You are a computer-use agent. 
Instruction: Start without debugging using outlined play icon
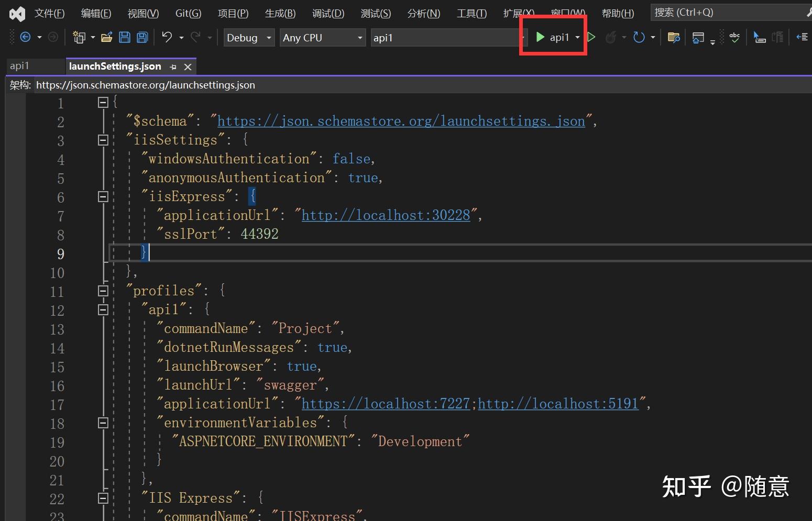[591, 37]
